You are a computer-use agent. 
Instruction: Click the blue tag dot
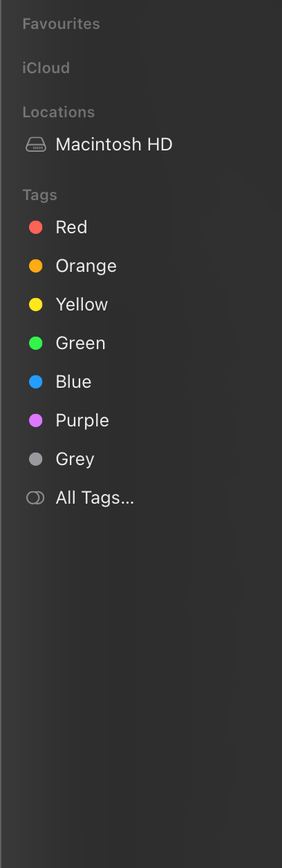point(36,382)
